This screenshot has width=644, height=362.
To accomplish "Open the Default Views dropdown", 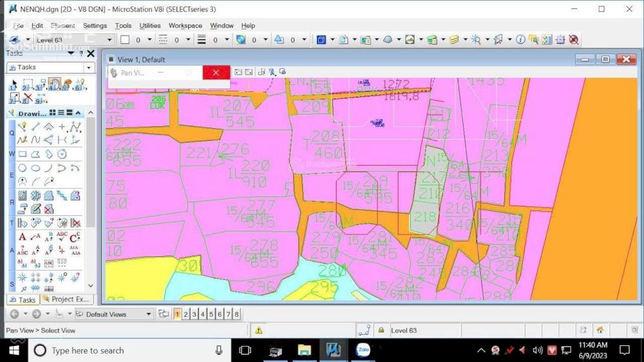I will [x=149, y=314].
